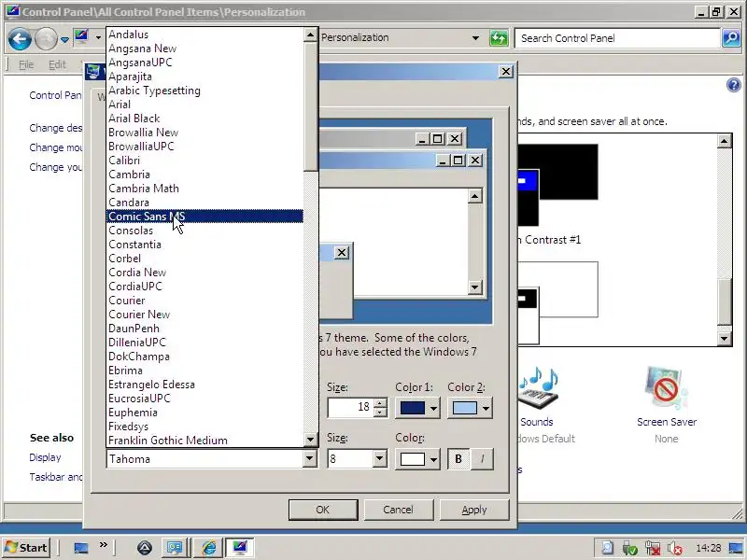Image resolution: width=747 pixels, height=560 pixels.
Task: Open the File menu
Action: [x=26, y=64]
